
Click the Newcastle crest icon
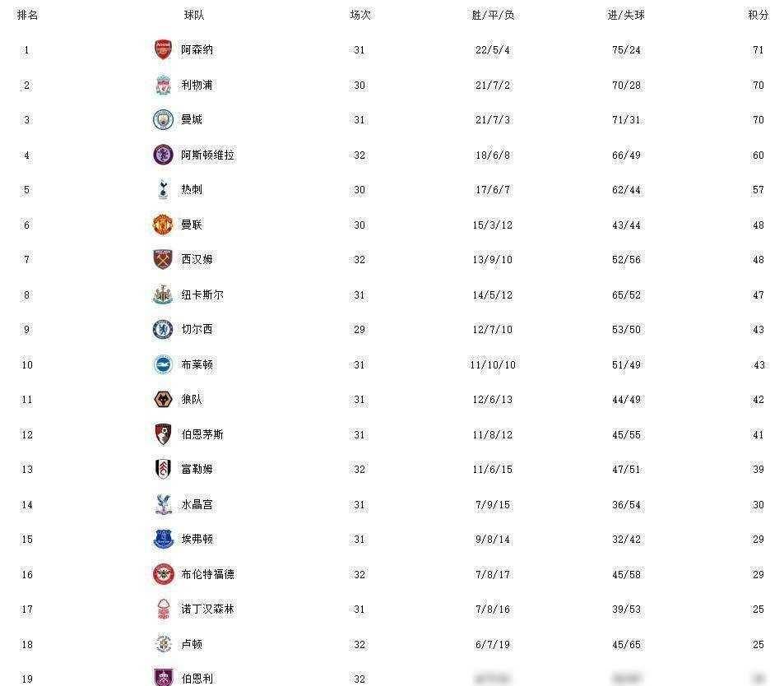163,294
